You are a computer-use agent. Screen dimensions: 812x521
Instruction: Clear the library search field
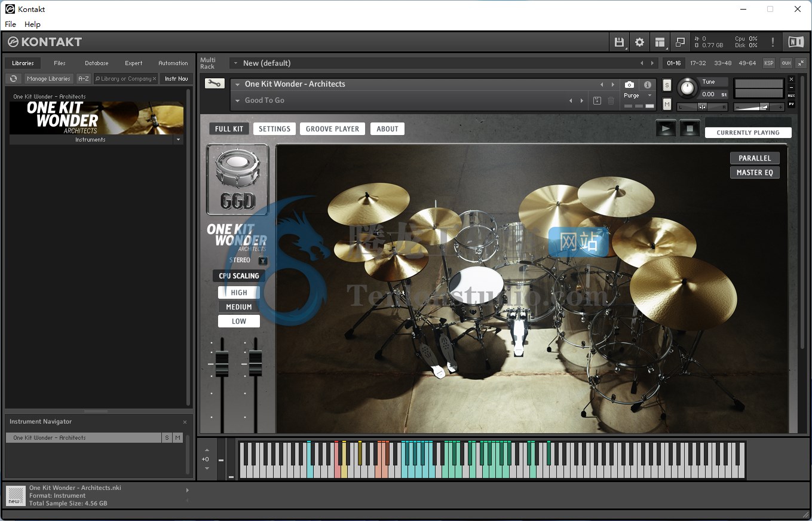(x=154, y=78)
